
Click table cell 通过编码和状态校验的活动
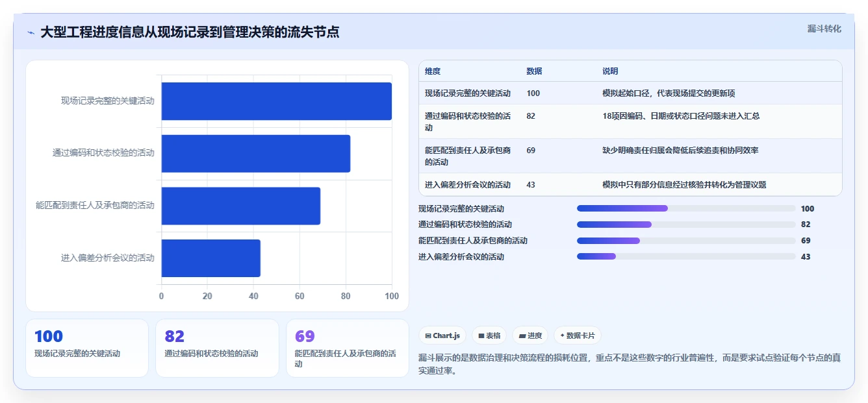pos(468,122)
